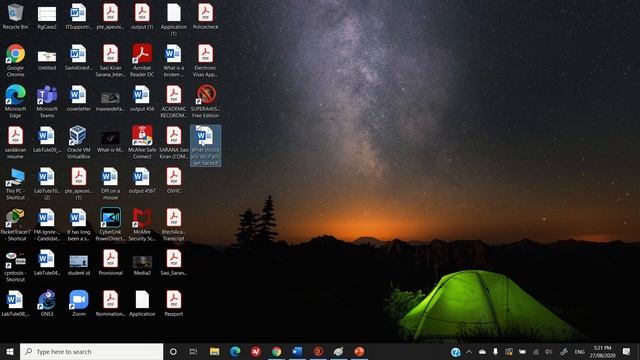
Task: Select the Passport PDF file
Action: (x=174, y=303)
